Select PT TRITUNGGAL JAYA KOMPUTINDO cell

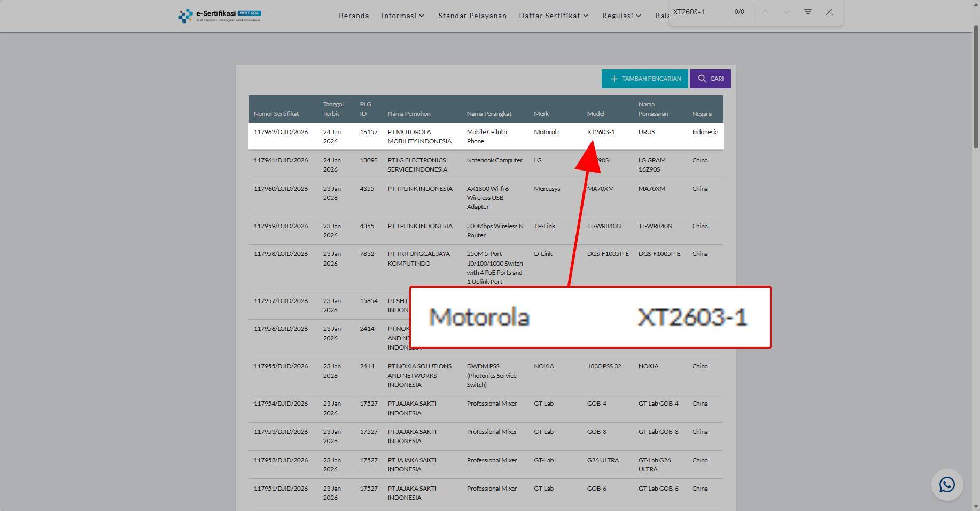pyautogui.click(x=418, y=259)
